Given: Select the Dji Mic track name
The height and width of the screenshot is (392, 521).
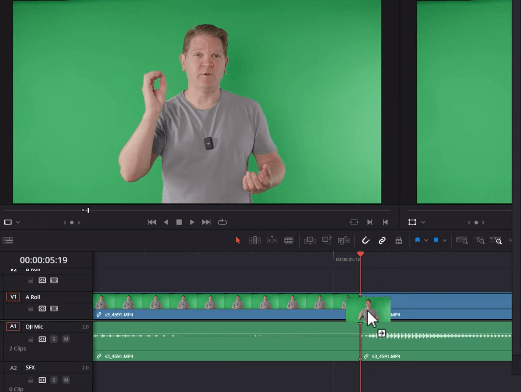Looking at the screenshot, I should 34,327.
